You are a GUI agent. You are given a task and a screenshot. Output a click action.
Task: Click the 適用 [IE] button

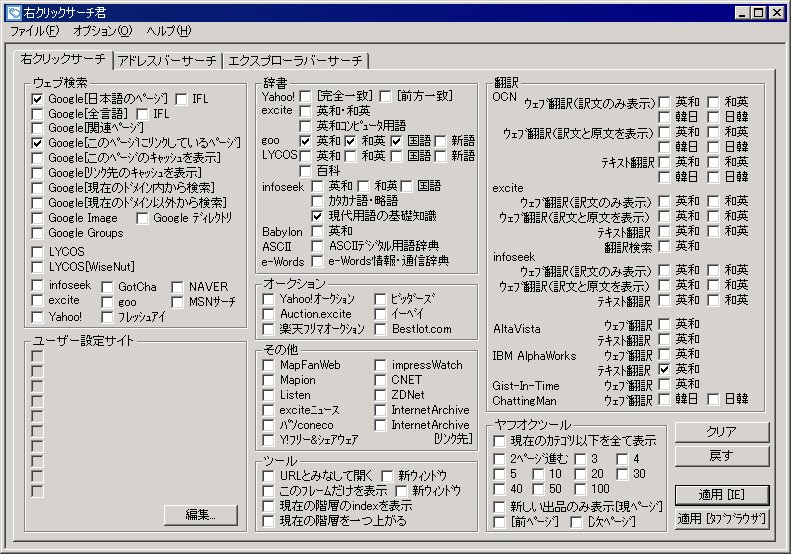pos(721,495)
